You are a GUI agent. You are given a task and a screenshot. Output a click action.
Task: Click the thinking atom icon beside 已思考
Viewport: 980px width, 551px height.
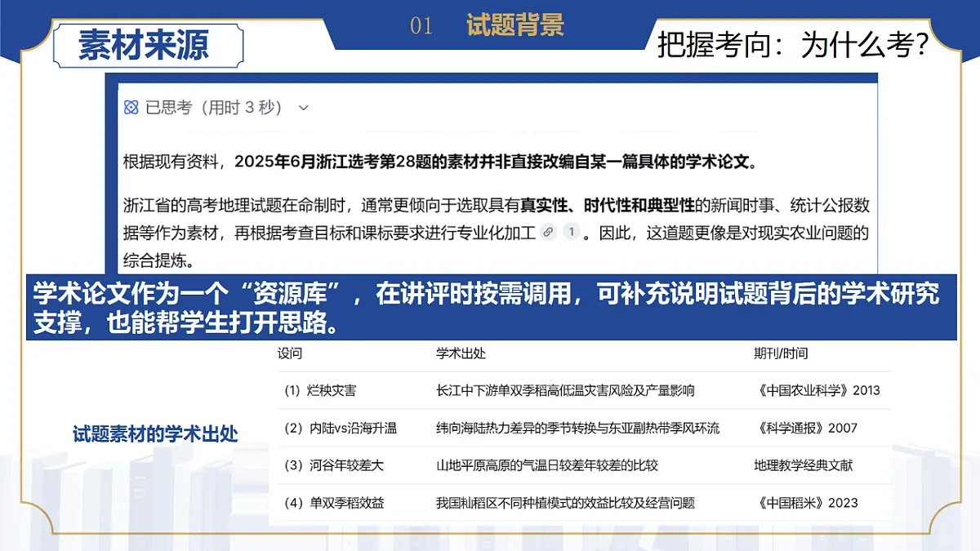tap(131, 107)
